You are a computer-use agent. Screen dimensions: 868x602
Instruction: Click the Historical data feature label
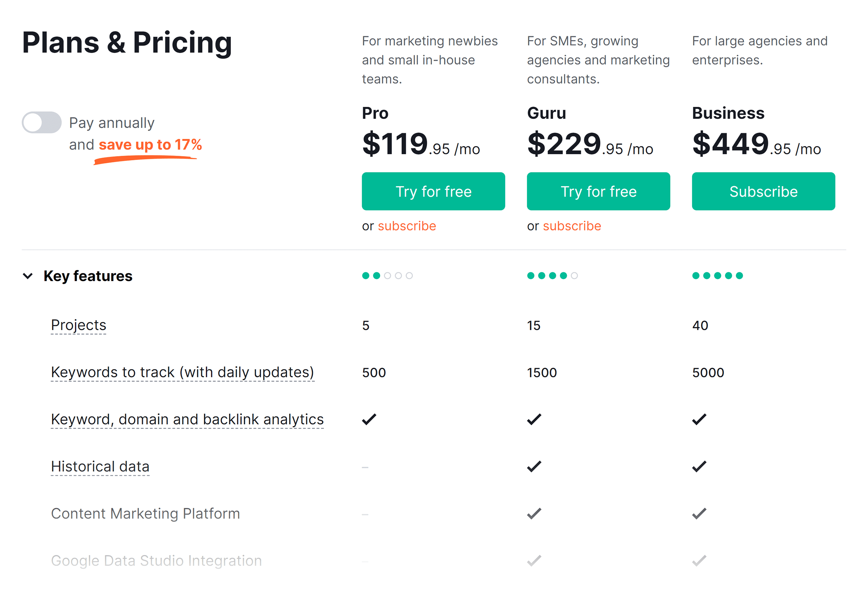(x=100, y=467)
